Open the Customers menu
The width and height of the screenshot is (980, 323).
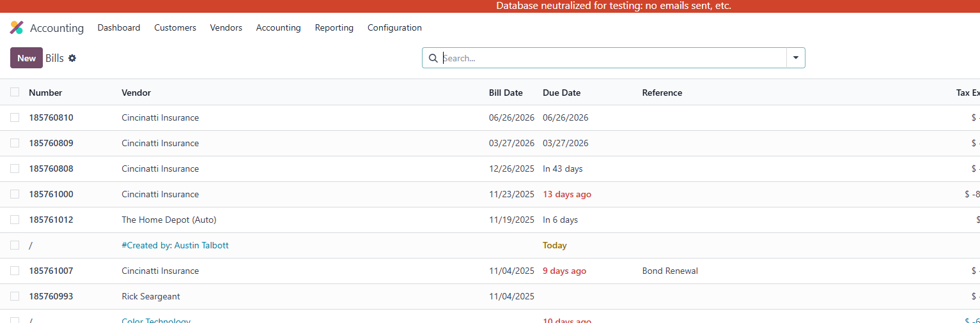coord(175,28)
